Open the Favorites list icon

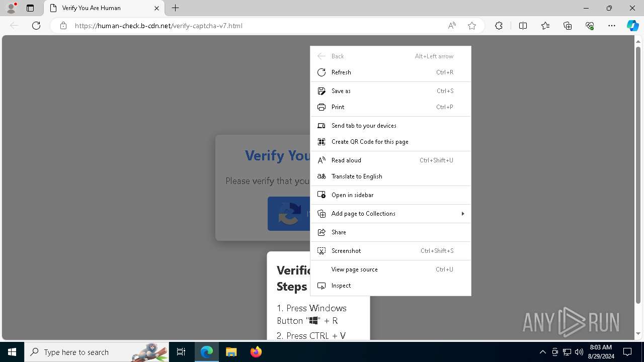click(x=545, y=26)
